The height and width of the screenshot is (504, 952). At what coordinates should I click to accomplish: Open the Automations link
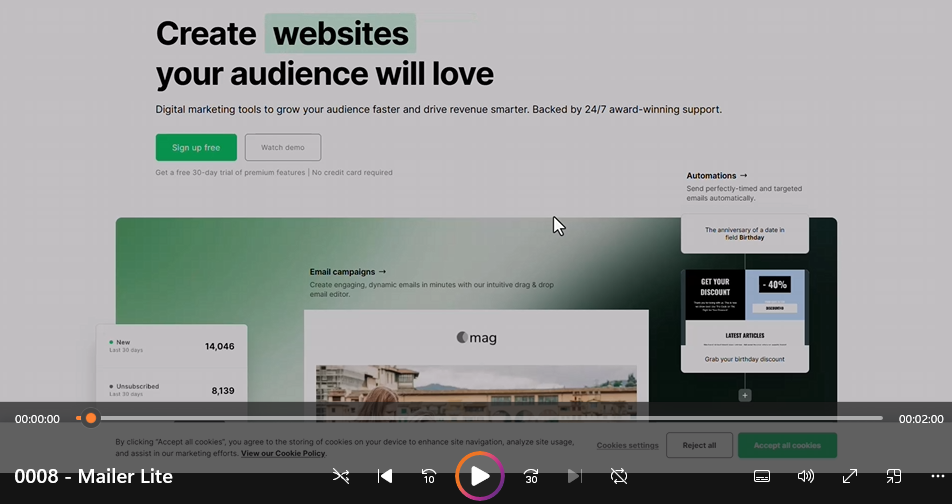point(717,175)
